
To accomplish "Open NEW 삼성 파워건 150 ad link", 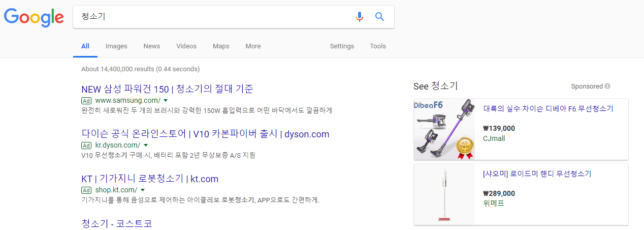I will [x=167, y=89].
